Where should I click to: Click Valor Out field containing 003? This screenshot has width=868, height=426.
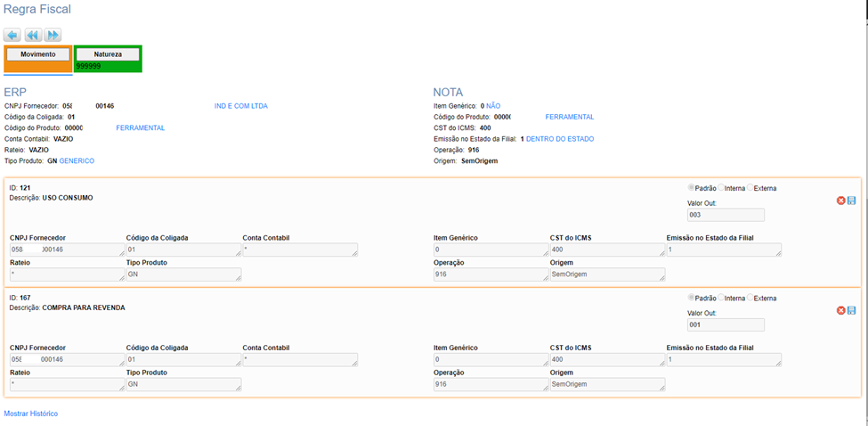726,215
